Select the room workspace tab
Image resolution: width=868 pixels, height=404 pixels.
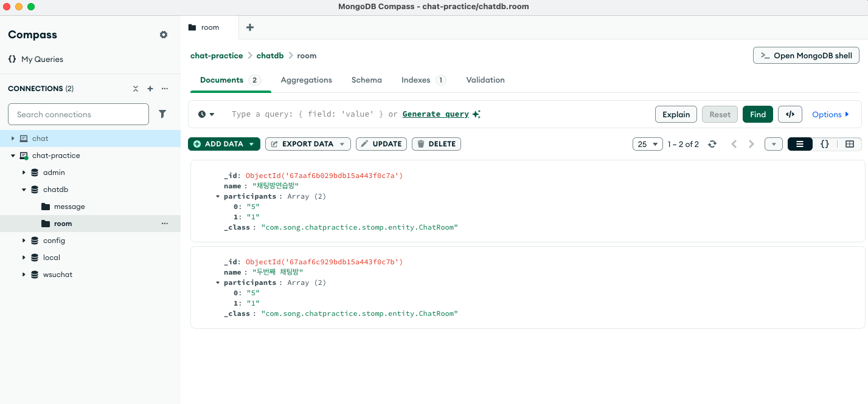pyautogui.click(x=210, y=27)
